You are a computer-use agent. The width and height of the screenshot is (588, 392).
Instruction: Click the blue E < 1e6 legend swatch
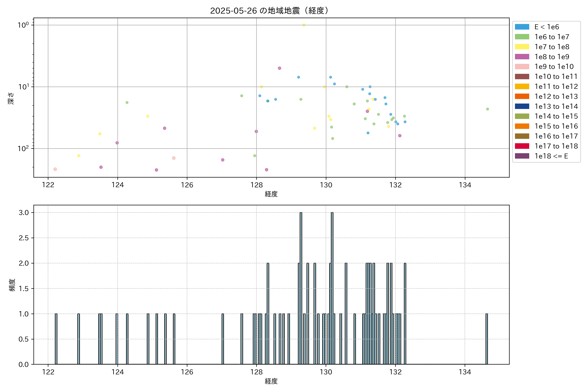click(x=522, y=27)
